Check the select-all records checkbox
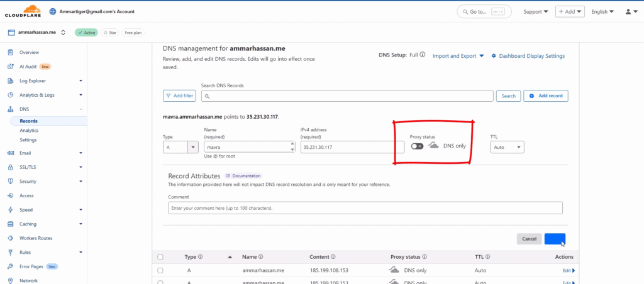644x284 pixels. coord(160,257)
